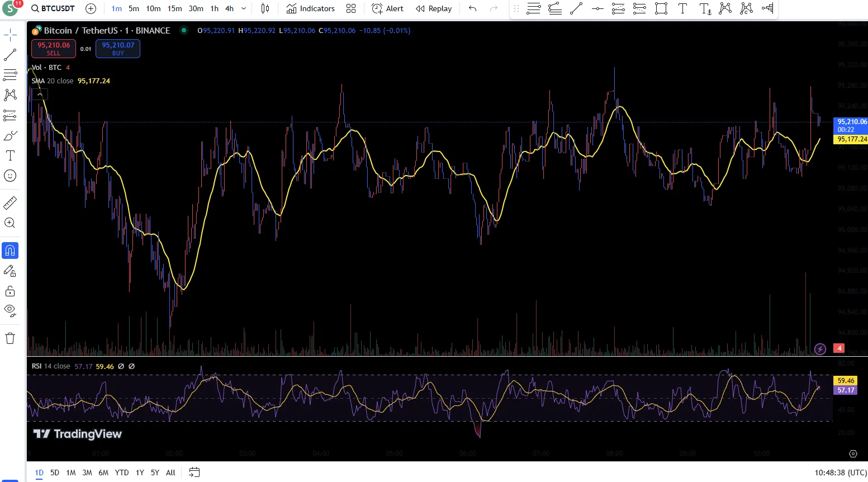Image resolution: width=868 pixels, height=482 pixels.
Task: Select the Anchored Text tool
Action: (705, 8)
